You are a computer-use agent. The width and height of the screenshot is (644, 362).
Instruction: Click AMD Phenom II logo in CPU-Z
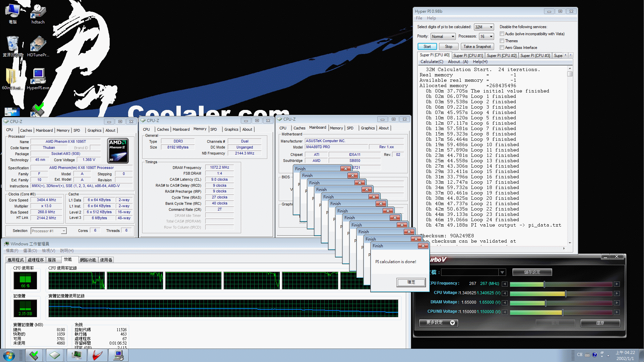[118, 151]
